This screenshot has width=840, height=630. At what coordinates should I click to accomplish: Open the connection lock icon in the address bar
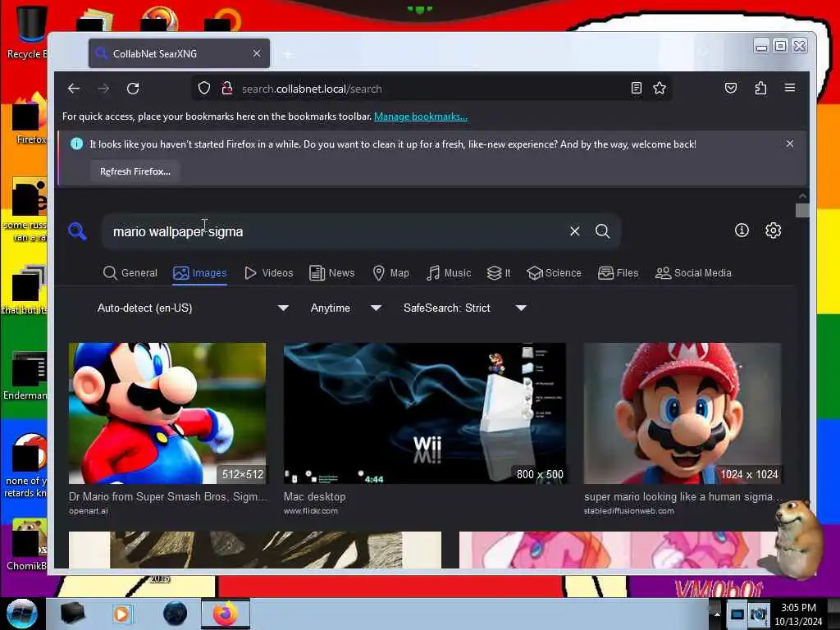[x=227, y=89]
